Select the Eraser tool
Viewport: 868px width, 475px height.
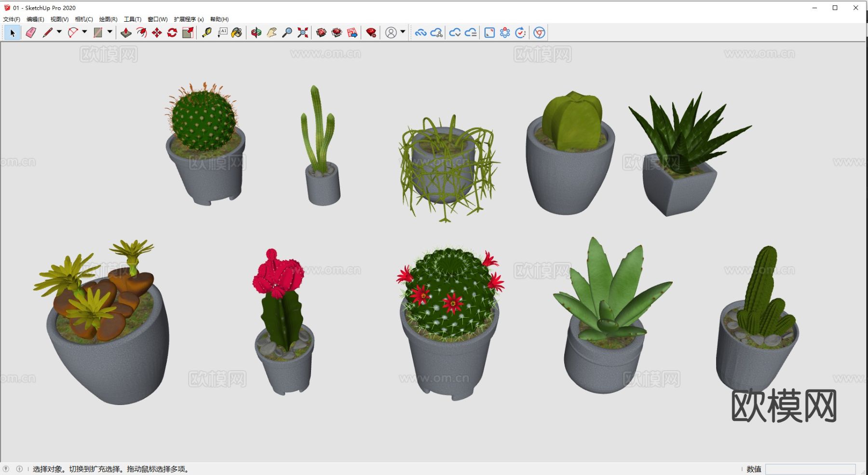(31, 32)
